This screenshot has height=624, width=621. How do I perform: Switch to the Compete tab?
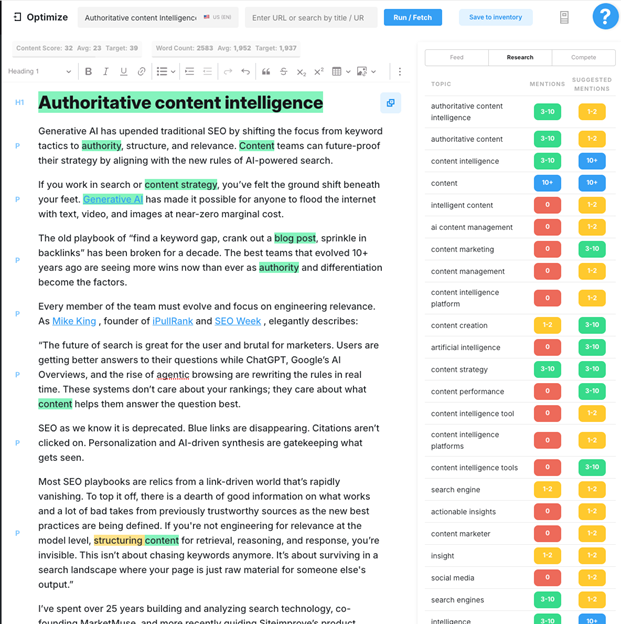point(581,58)
